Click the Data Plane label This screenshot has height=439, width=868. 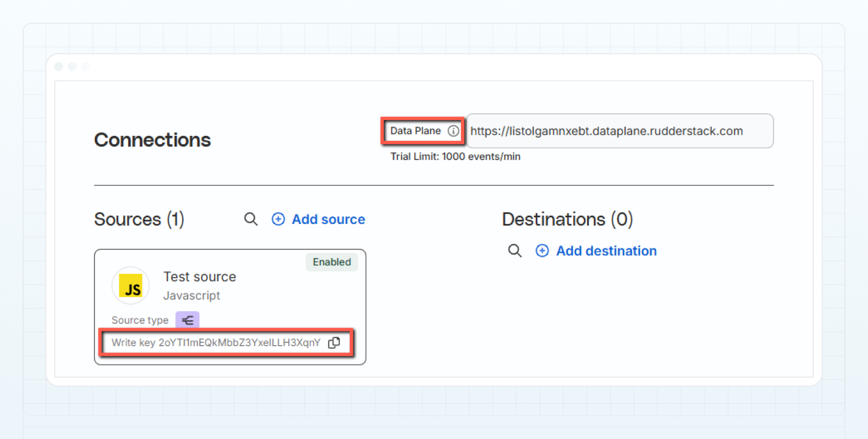tap(415, 131)
